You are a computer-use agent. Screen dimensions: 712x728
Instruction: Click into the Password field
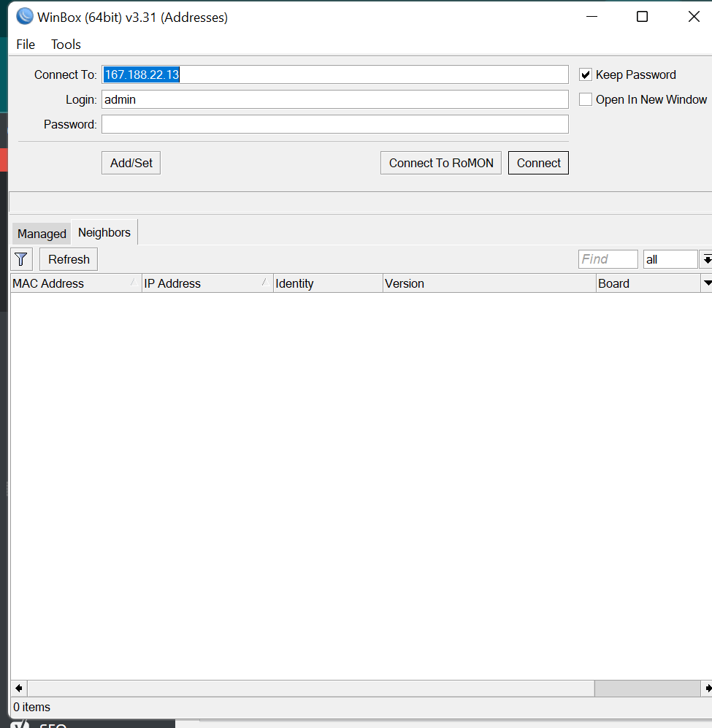(x=335, y=124)
